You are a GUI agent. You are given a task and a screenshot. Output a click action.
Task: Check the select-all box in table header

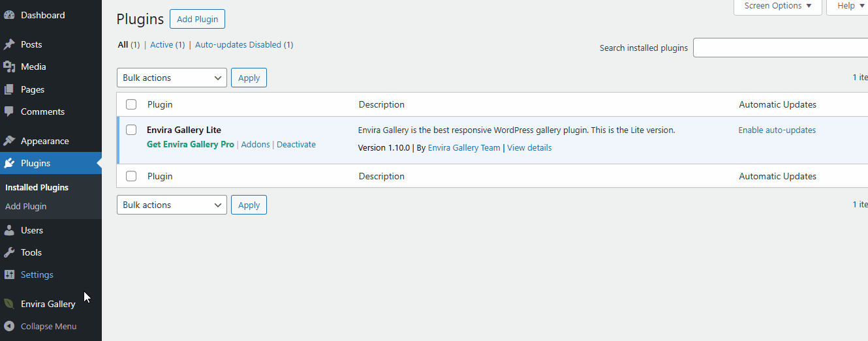131,104
